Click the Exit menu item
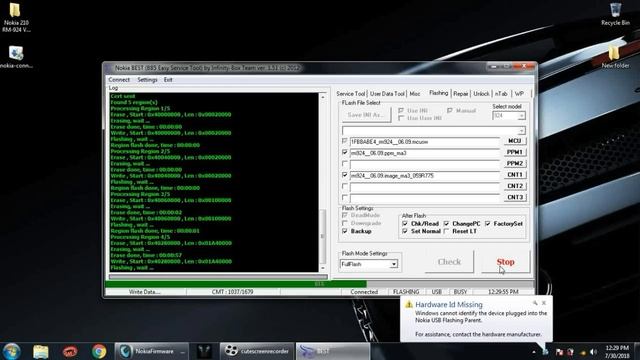Image resolution: width=640 pixels, height=360 pixels. (x=168, y=80)
